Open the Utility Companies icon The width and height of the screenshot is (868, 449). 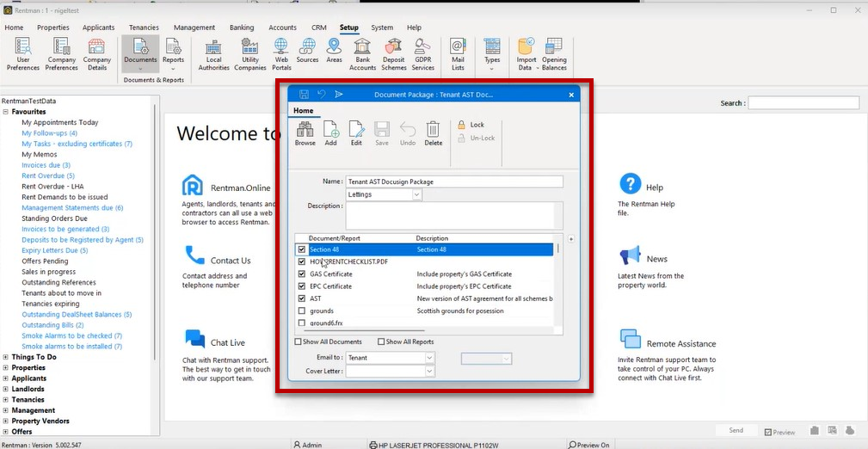coord(250,54)
